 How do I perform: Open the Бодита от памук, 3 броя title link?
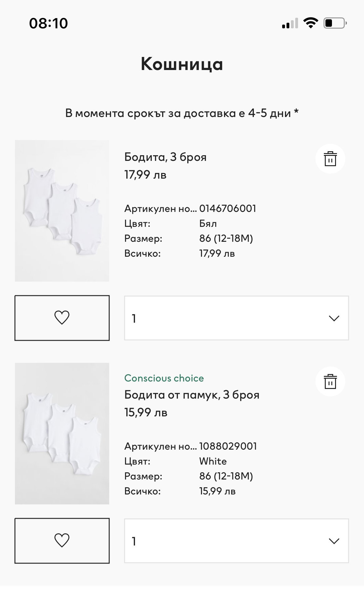pos(192,395)
